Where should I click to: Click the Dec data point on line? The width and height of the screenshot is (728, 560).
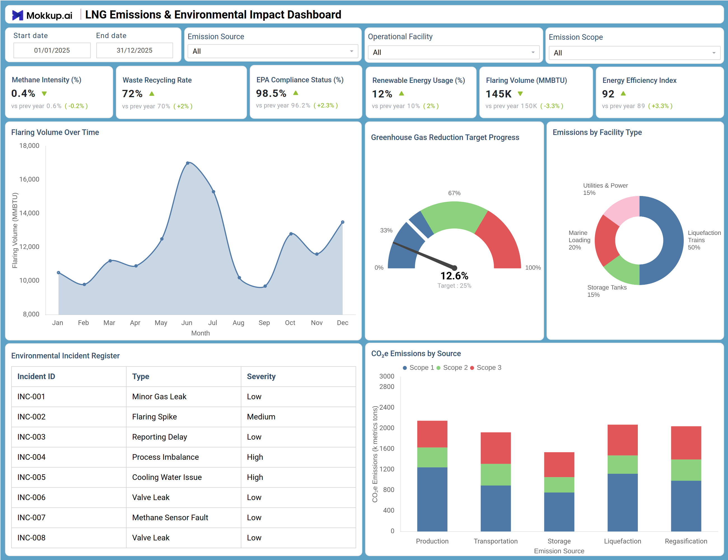[x=342, y=222]
